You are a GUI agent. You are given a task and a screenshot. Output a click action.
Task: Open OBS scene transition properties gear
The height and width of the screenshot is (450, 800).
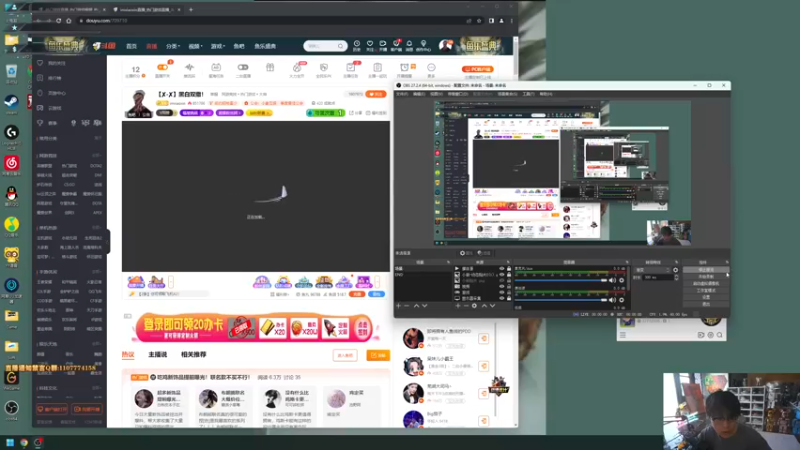[676, 270]
